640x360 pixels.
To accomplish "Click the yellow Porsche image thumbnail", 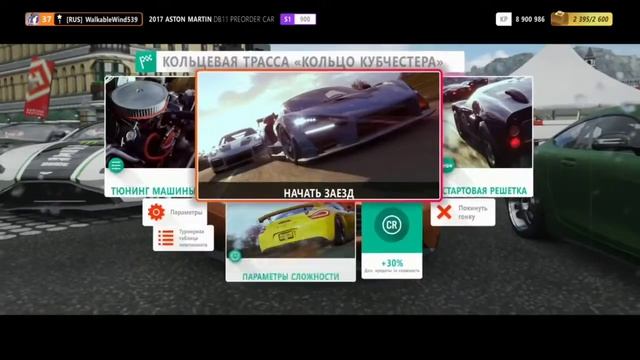I will (291, 231).
